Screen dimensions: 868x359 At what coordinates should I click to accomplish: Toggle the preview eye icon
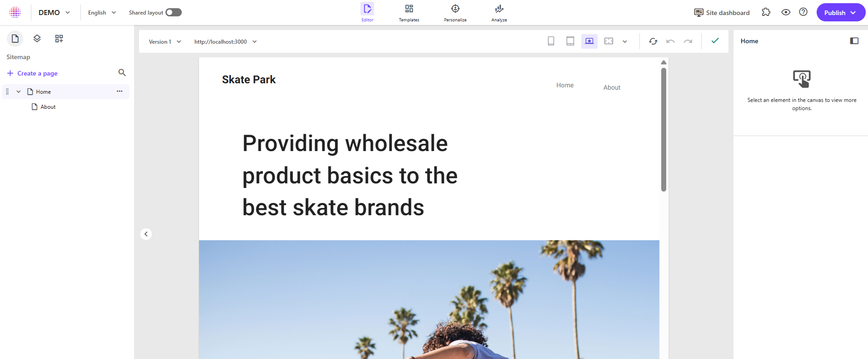786,12
